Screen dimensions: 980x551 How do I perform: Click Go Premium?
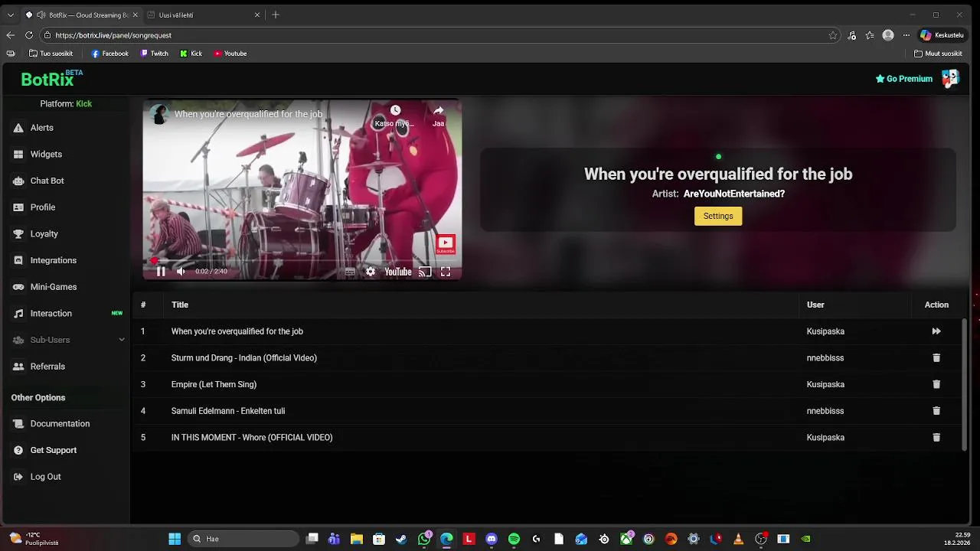pyautogui.click(x=903, y=79)
